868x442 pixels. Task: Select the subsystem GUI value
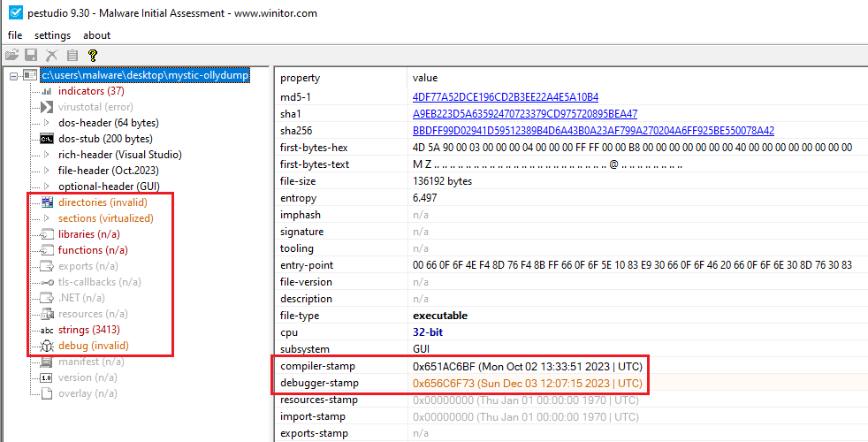[x=422, y=349]
